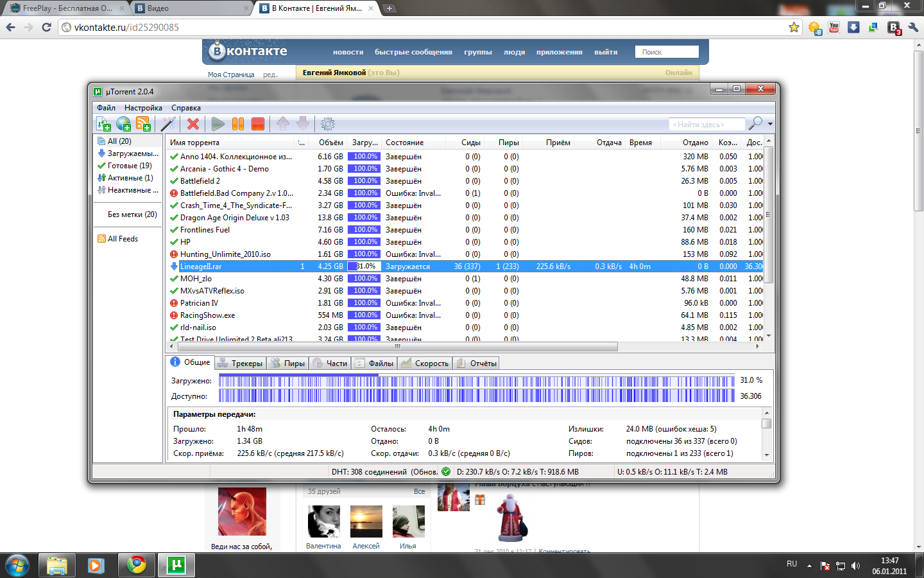
Task: Switch to the Отчёты tab
Action: 477,363
